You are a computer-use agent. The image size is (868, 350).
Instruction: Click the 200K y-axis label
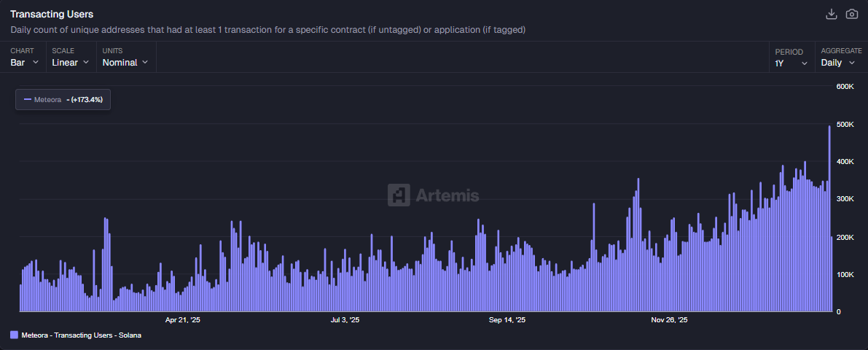click(x=847, y=237)
